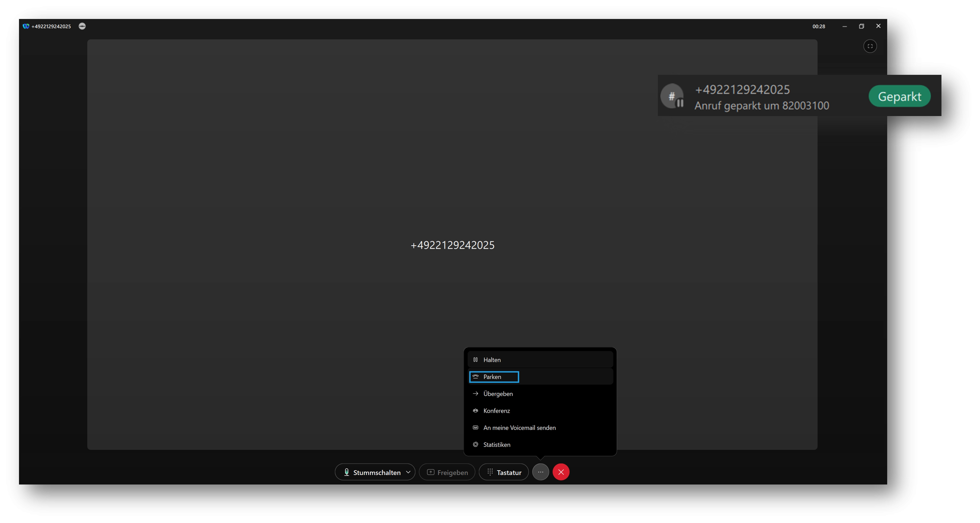
Task: Toggle mute with the Stummschalten button
Action: click(x=371, y=472)
